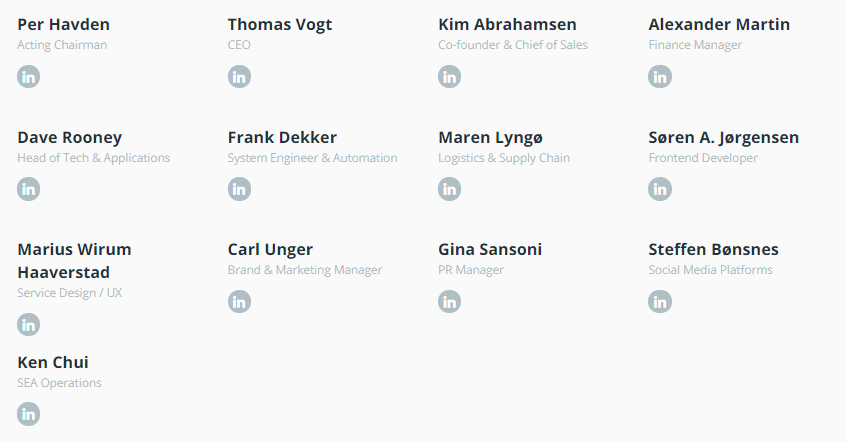Click the Gina Sansoni name heading
The height and width of the screenshot is (442, 847).
[x=490, y=249]
